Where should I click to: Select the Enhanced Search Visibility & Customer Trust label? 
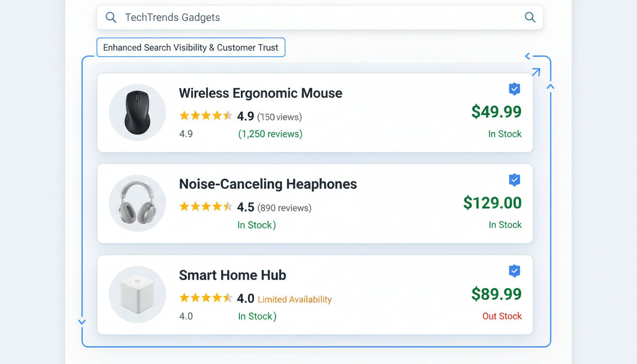191,47
